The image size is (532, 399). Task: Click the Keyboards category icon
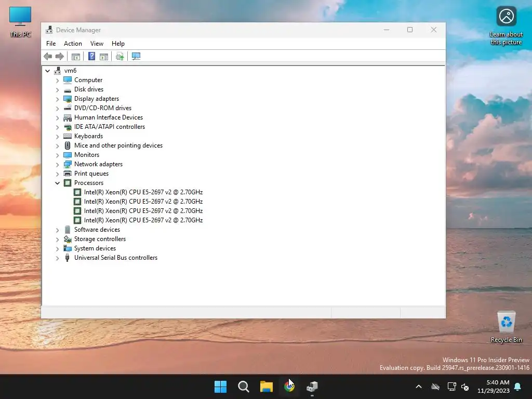(68, 136)
